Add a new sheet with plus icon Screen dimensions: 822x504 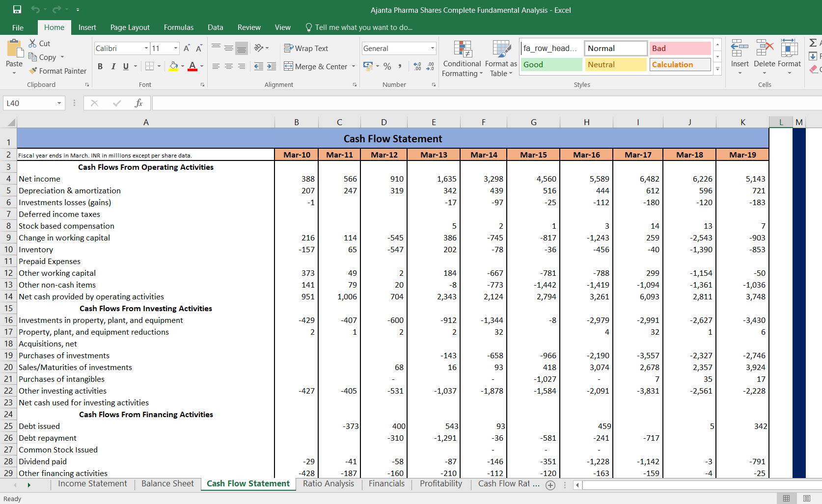coord(550,485)
